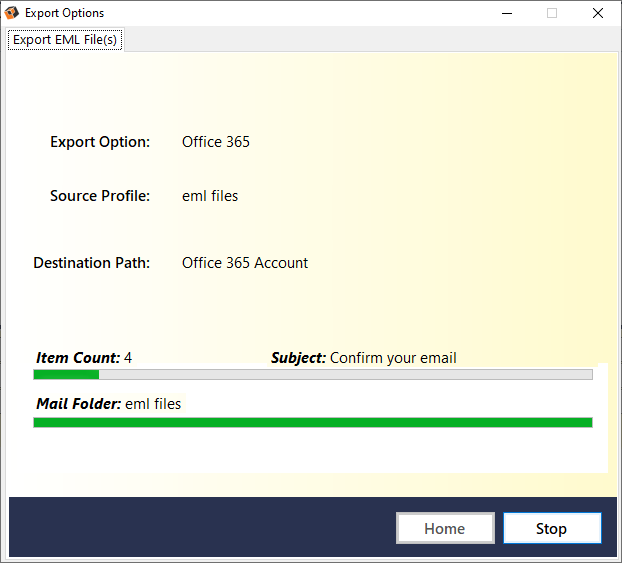Minimize the Export Options window

click(505, 13)
